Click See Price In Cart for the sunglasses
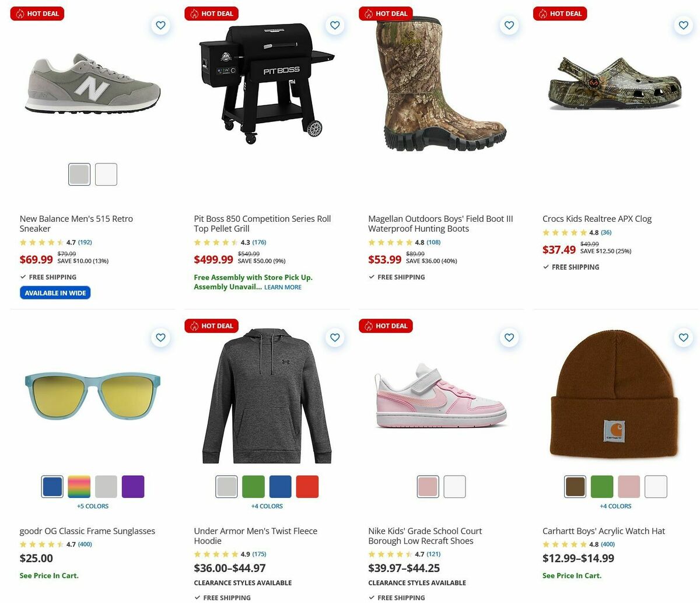This screenshot has height=603, width=700. [x=49, y=576]
